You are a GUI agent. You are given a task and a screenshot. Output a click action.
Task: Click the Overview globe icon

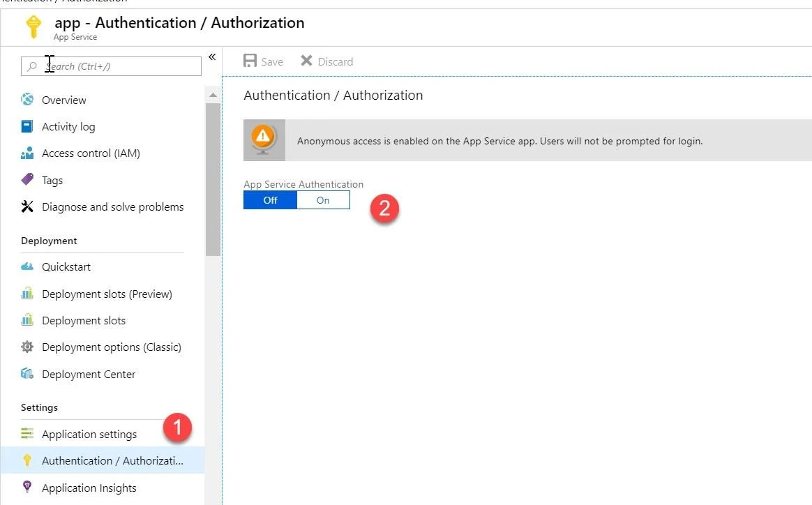27,99
